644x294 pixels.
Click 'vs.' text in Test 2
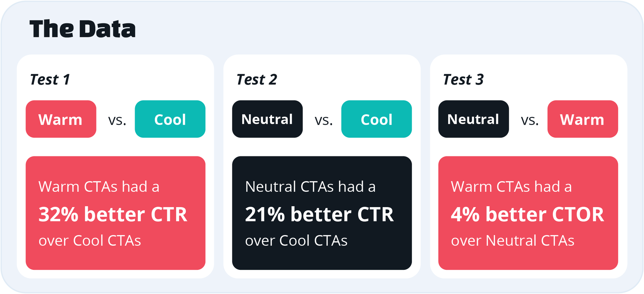(324, 120)
